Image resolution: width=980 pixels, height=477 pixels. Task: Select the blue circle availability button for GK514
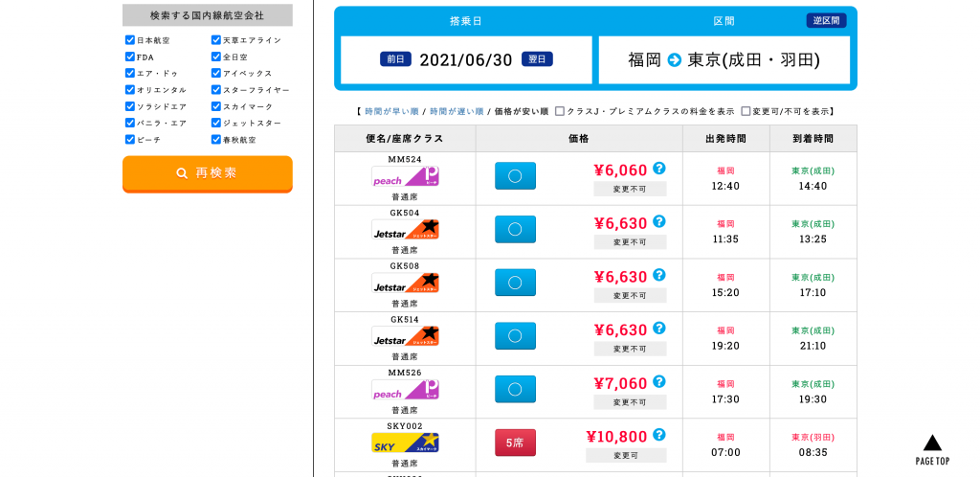[515, 336]
